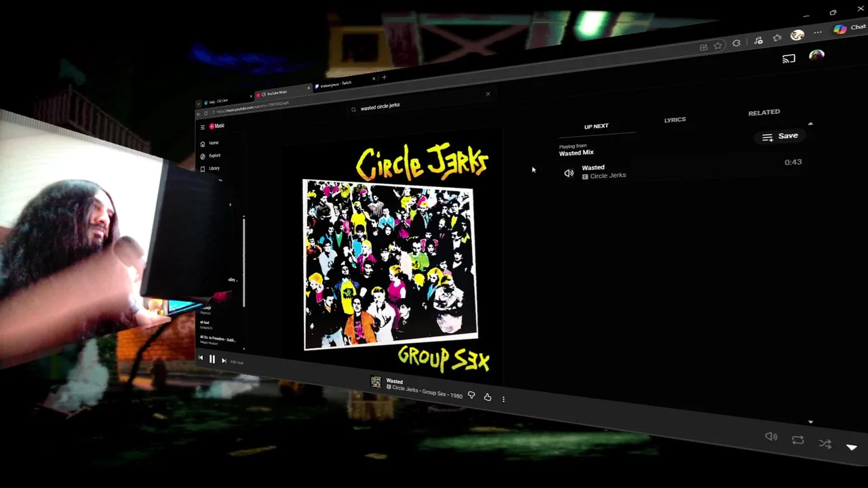Collapse the player page with the down arrow
Viewport: 868px width, 488px height.
pos(852,447)
